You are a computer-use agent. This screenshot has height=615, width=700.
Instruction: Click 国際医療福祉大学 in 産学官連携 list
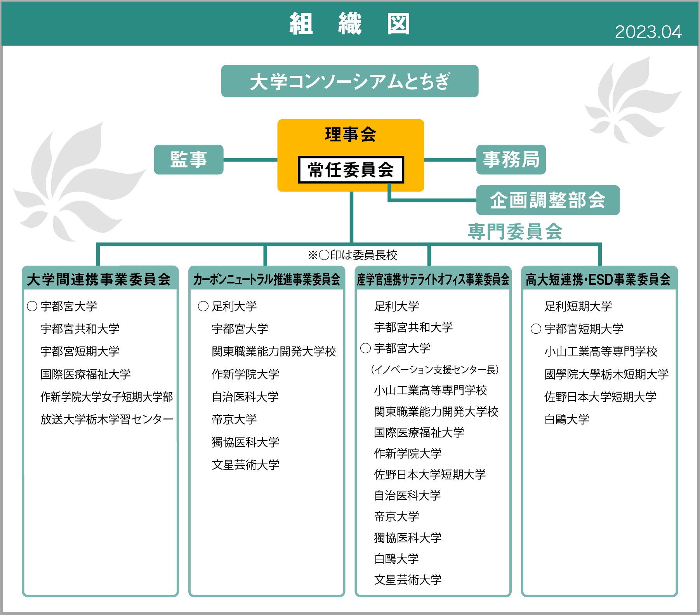tap(419, 432)
